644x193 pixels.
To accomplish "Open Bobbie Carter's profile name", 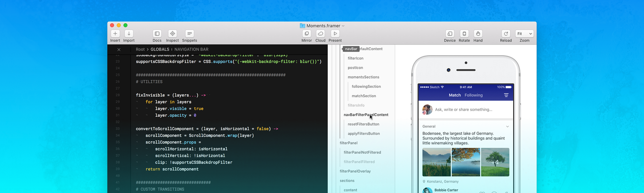I will pyautogui.click(x=446, y=190).
